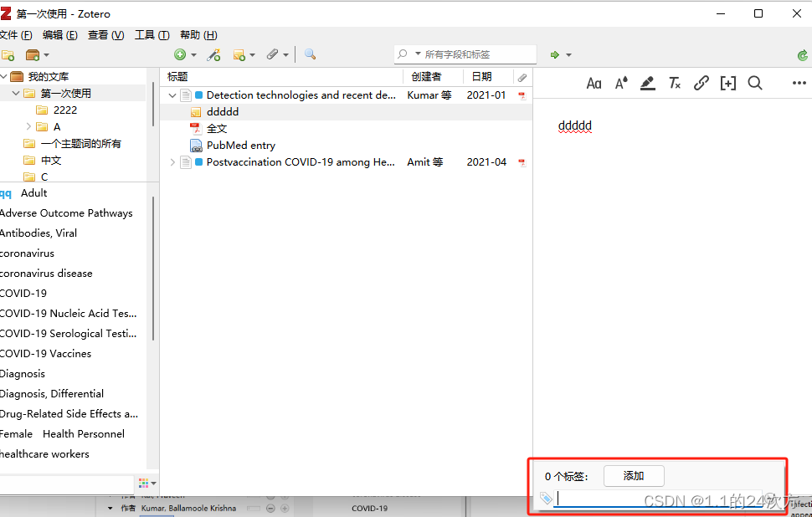The width and height of the screenshot is (812, 517).
Task: Click the tag filter input box
Action: (67, 485)
